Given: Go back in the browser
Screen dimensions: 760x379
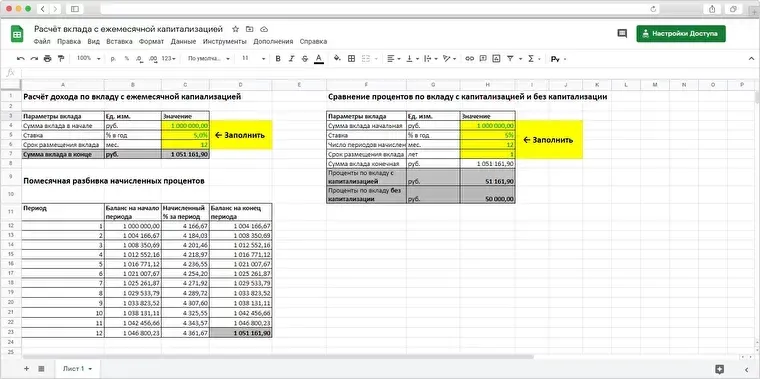Looking at the screenshot, I should (x=43, y=9).
